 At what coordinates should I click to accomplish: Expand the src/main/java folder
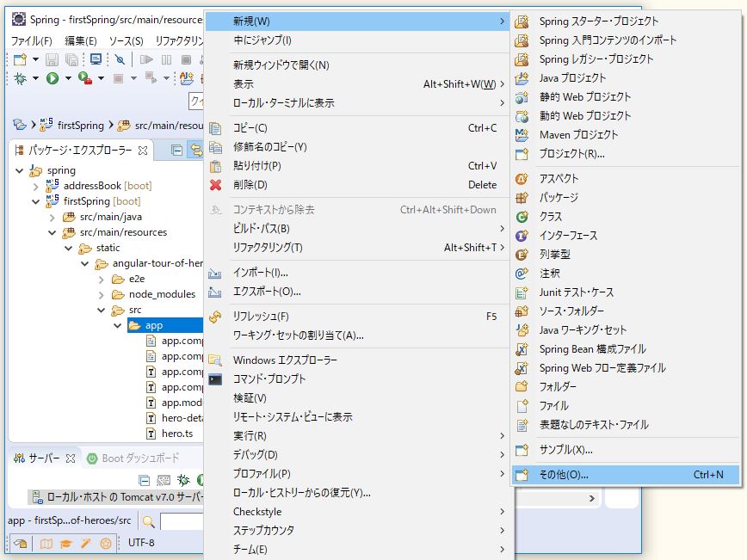(x=52, y=217)
